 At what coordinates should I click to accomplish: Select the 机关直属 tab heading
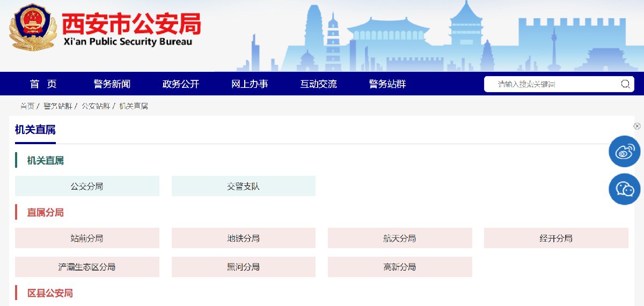pyautogui.click(x=35, y=130)
